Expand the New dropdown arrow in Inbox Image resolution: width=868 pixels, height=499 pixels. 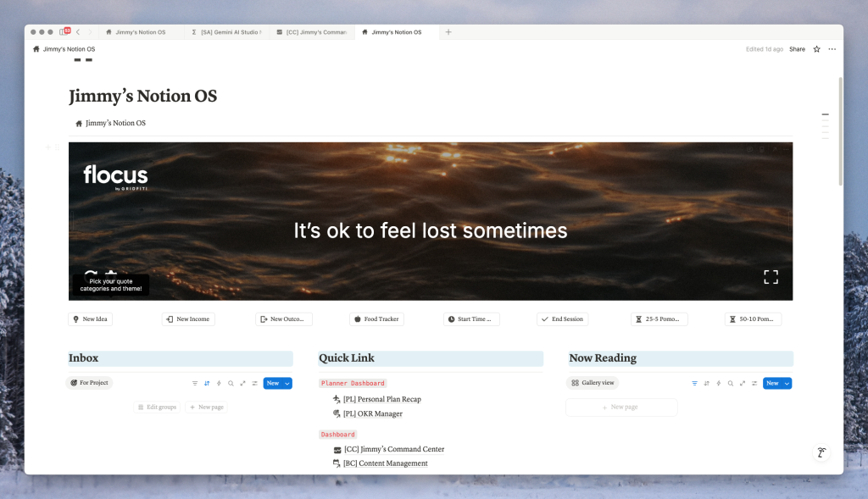click(x=287, y=384)
